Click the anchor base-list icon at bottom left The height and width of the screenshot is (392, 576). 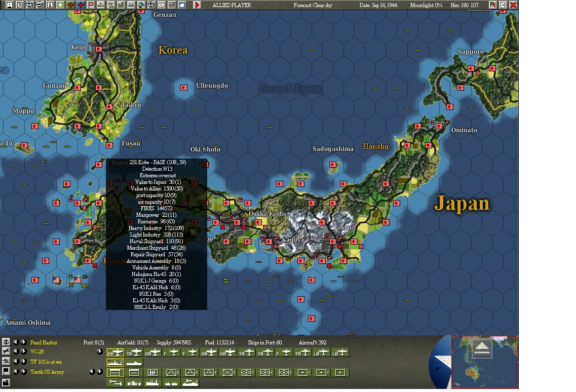pyautogui.click(x=6, y=342)
